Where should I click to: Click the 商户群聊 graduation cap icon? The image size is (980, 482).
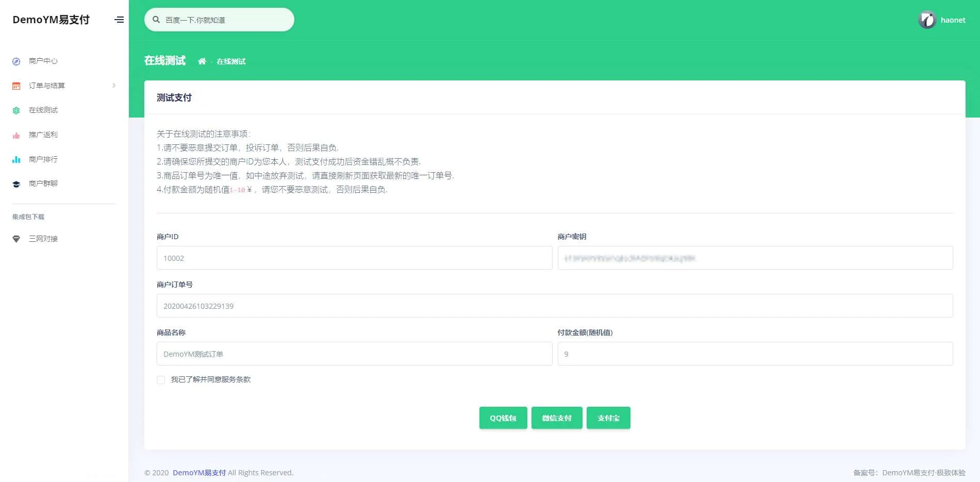point(16,184)
